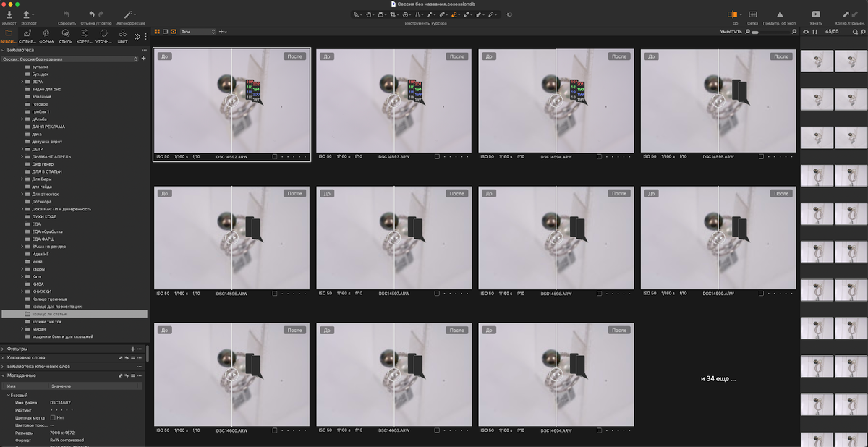Click the Предупр. об эксп. warning triangle
The width and height of the screenshot is (868, 447).
pyautogui.click(x=779, y=14)
